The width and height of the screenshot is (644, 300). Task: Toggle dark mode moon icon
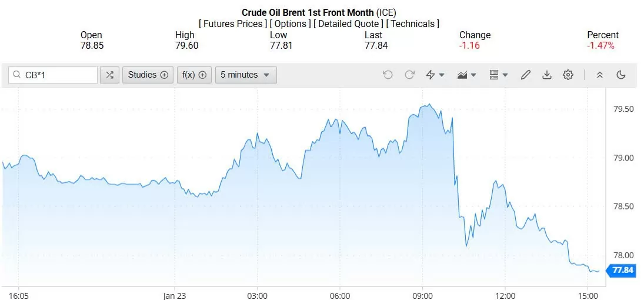[x=621, y=75]
